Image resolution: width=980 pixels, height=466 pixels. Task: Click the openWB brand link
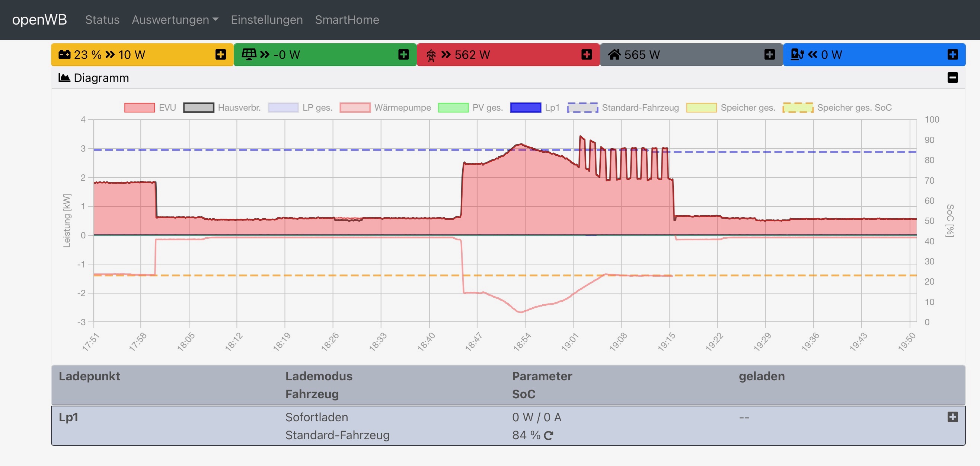(39, 20)
